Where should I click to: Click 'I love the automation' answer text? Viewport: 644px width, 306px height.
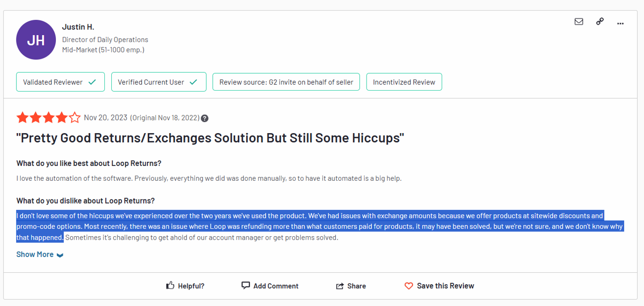point(209,178)
